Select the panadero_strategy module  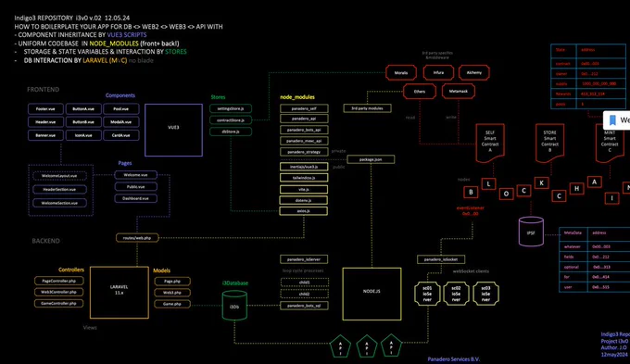pyautogui.click(x=304, y=152)
